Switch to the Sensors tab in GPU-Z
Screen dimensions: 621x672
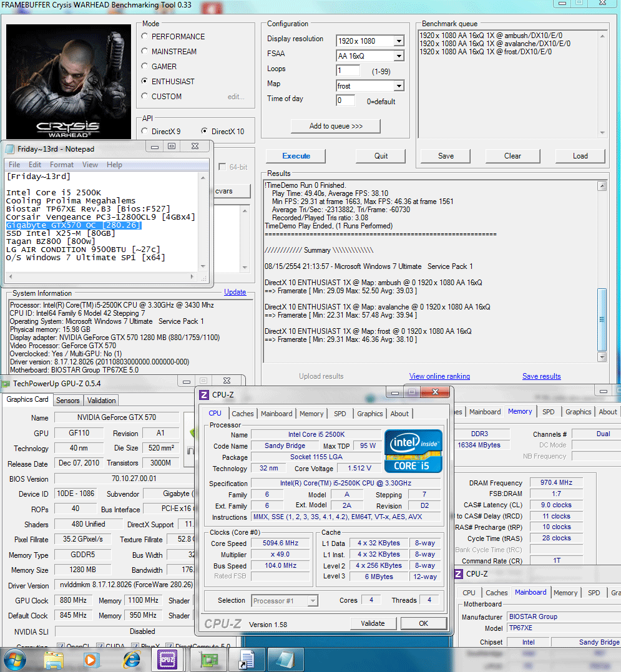[67, 401]
